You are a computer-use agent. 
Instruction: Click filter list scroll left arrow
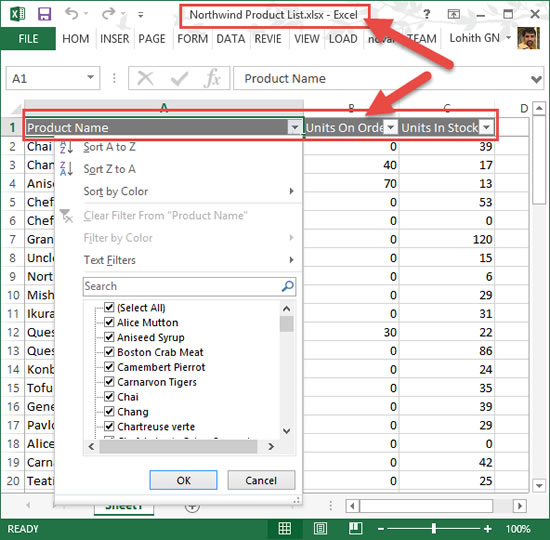pos(91,446)
